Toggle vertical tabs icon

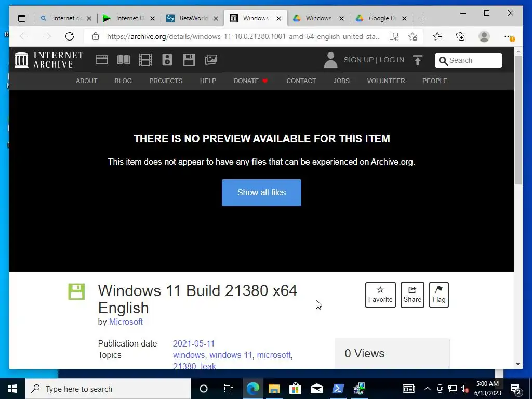pyautogui.click(x=22, y=18)
